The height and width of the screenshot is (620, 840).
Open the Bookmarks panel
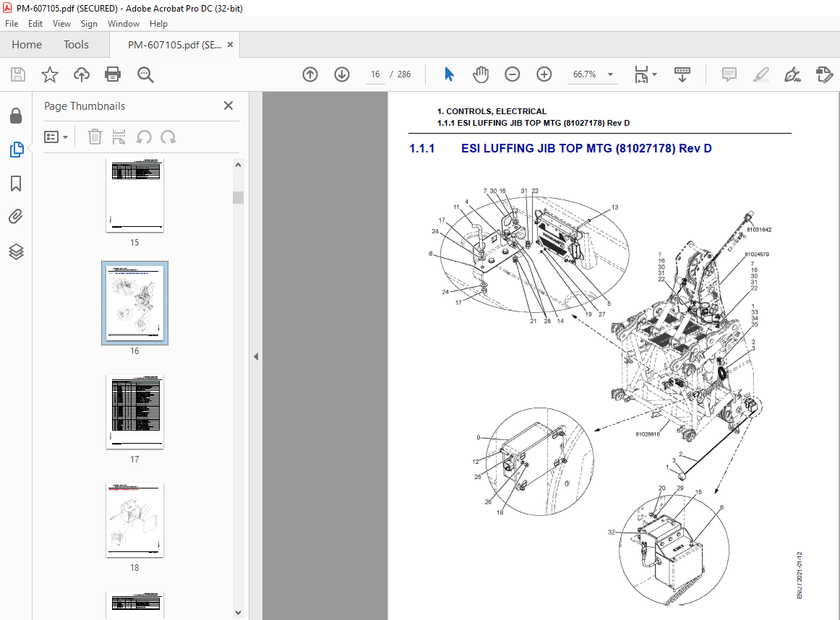(16, 184)
